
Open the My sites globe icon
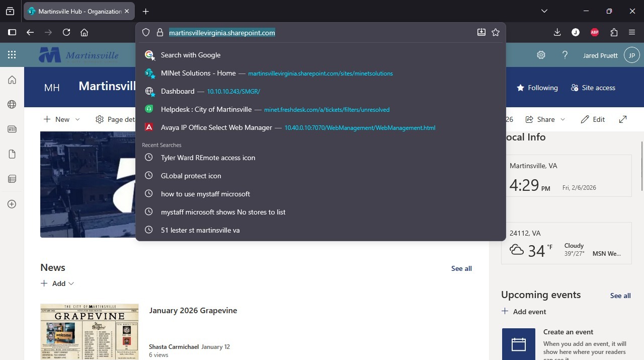click(12, 104)
